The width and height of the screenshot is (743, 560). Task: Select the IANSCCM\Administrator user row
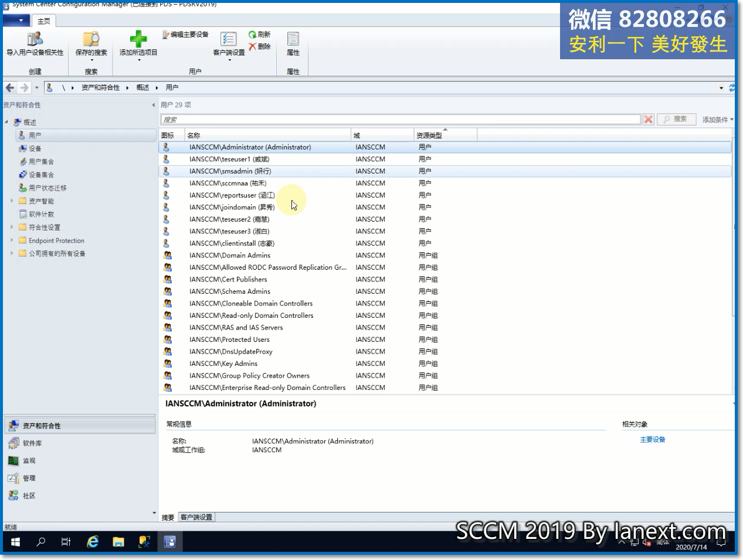point(445,147)
